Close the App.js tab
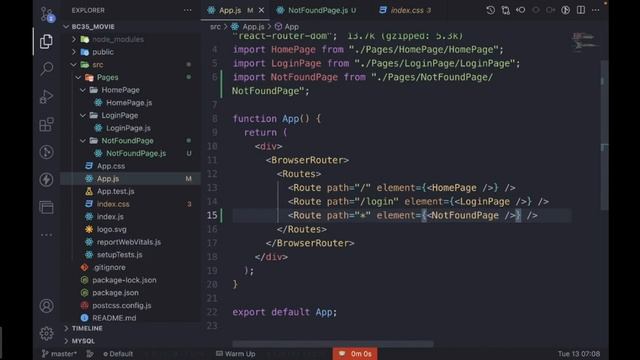This screenshot has height=360, width=640. (261, 10)
